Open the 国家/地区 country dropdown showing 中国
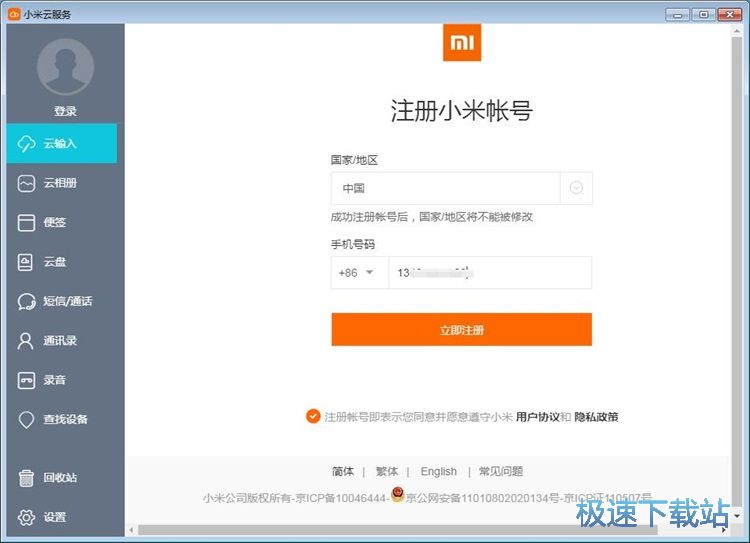The image size is (750, 543). 462,188
